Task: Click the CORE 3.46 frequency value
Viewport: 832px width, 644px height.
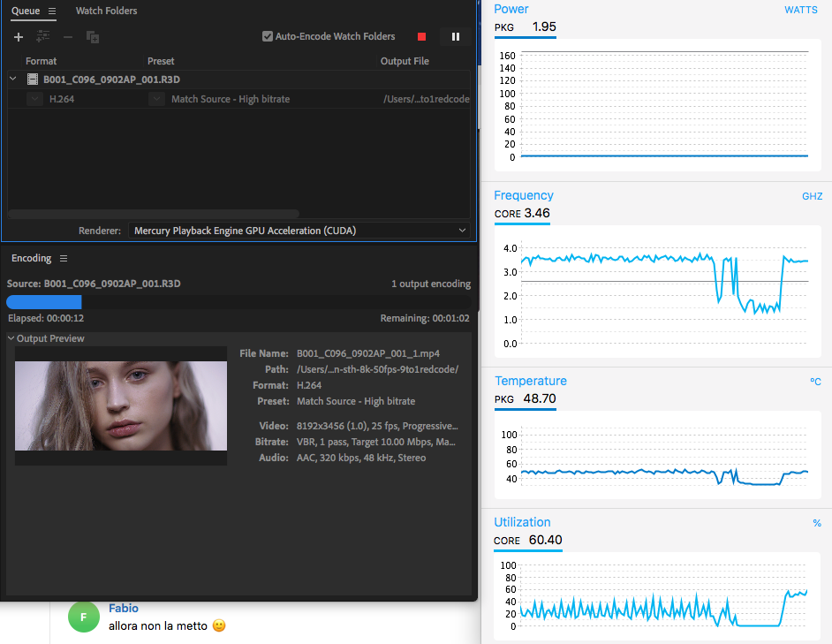Action: (x=522, y=214)
